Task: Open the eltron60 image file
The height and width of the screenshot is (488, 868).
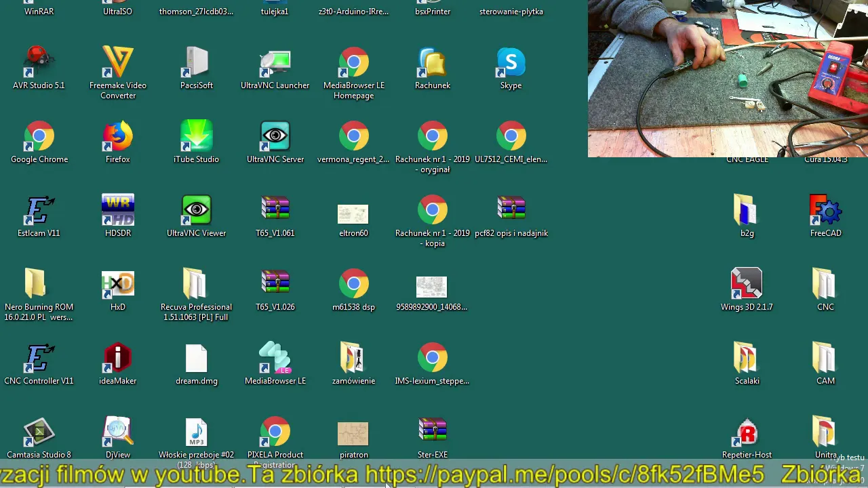Action: coord(354,220)
